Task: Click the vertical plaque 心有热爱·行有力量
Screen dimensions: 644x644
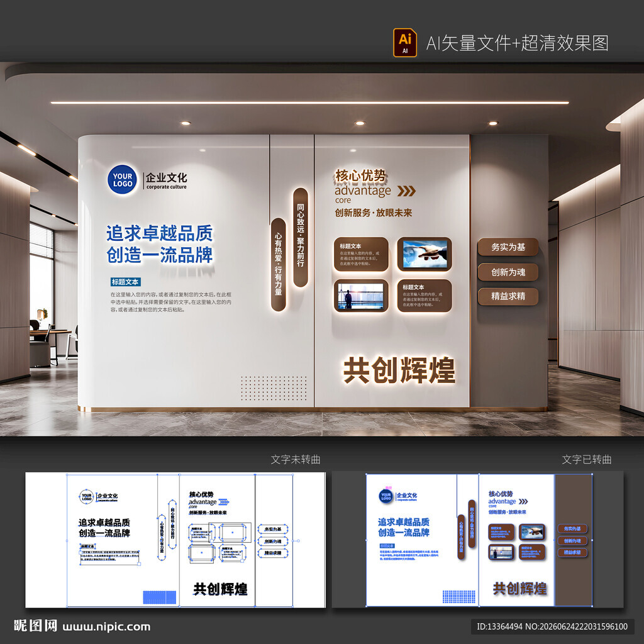Action: click(x=278, y=264)
